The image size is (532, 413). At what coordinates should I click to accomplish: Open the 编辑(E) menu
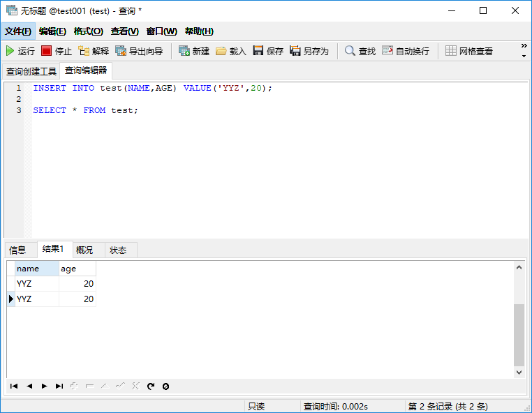pyautogui.click(x=52, y=31)
